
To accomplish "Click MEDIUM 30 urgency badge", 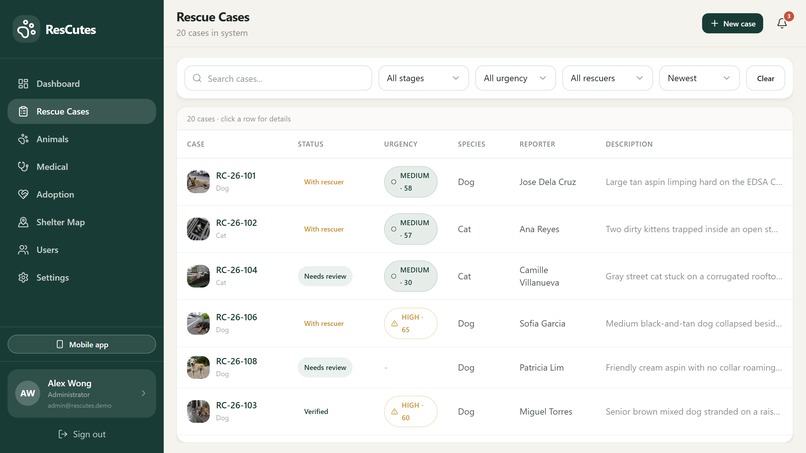I will pos(411,276).
